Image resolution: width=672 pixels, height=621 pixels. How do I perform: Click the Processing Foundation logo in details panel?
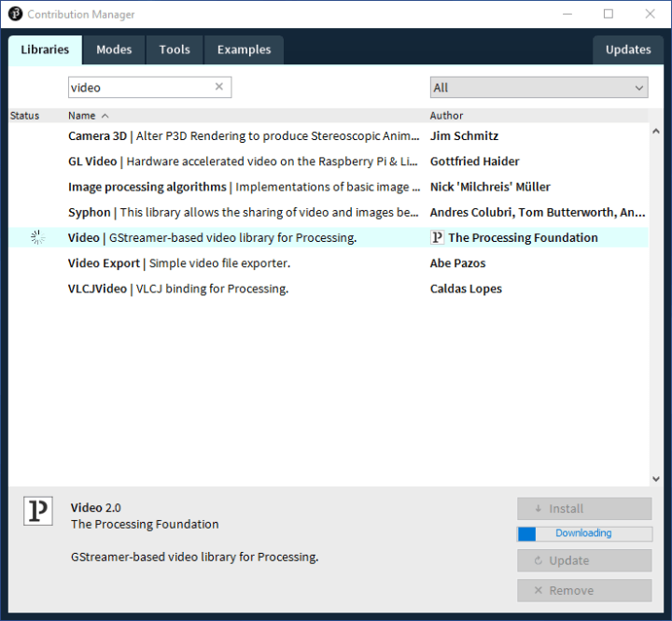pyautogui.click(x=38, y=511)
